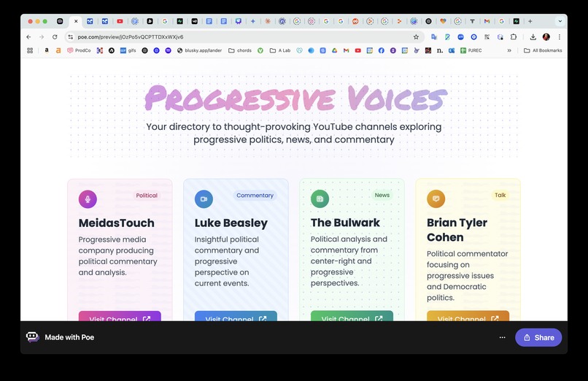Click the MeidasTouch card title
Screen dimensions: 588x381
click(116, 223)
